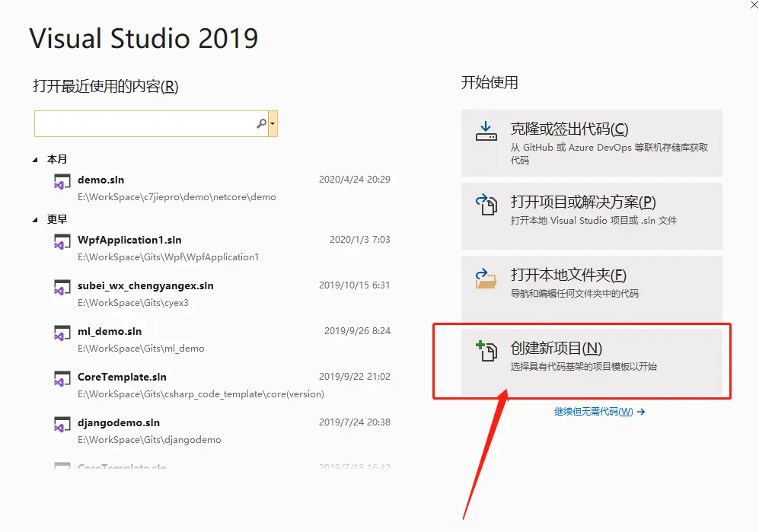The width and height of the screenshot is (759, 532).
Task: Click 克隆或签出代码(C) button
Action: 592,143
